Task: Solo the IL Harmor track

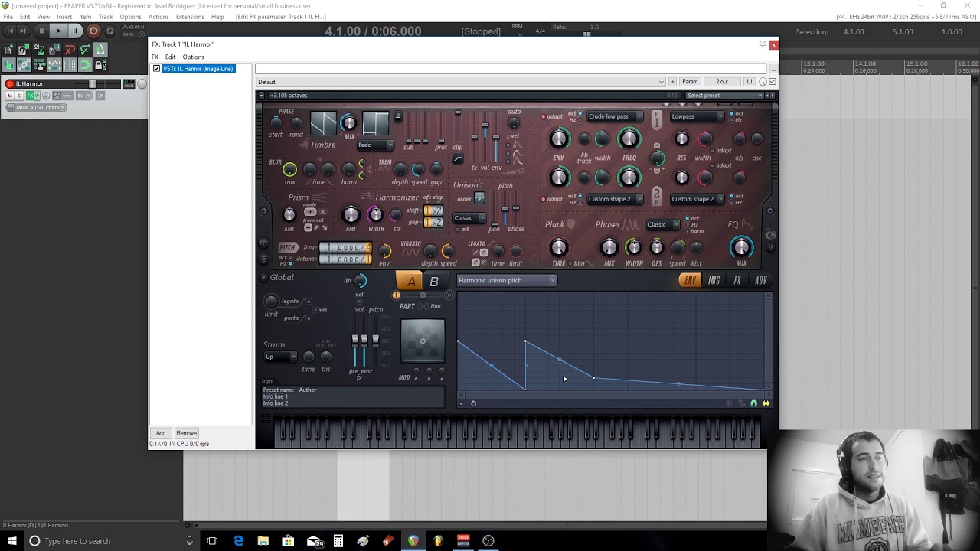Action: (19, 96)
